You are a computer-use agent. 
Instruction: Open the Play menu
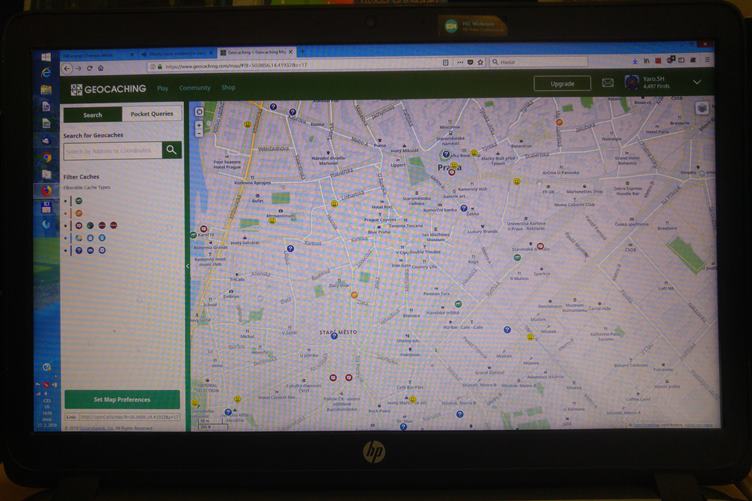[163, 88]
